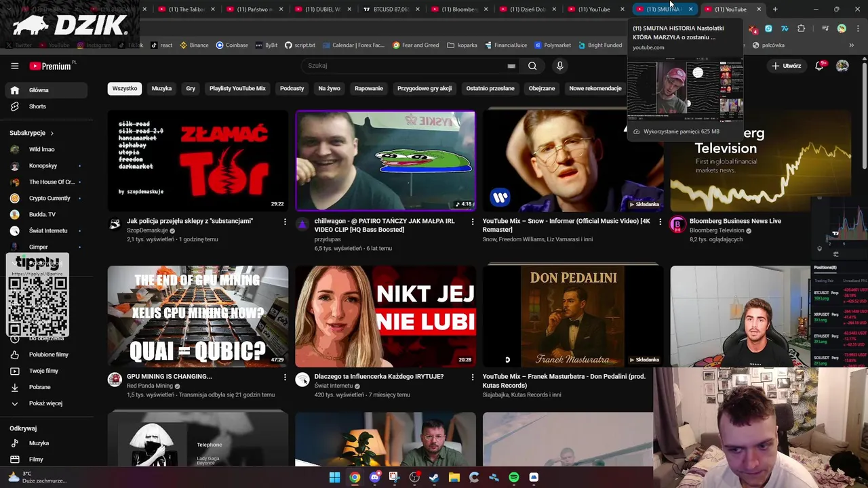Open File Explorer from the taskbar

tap(454, 477)
